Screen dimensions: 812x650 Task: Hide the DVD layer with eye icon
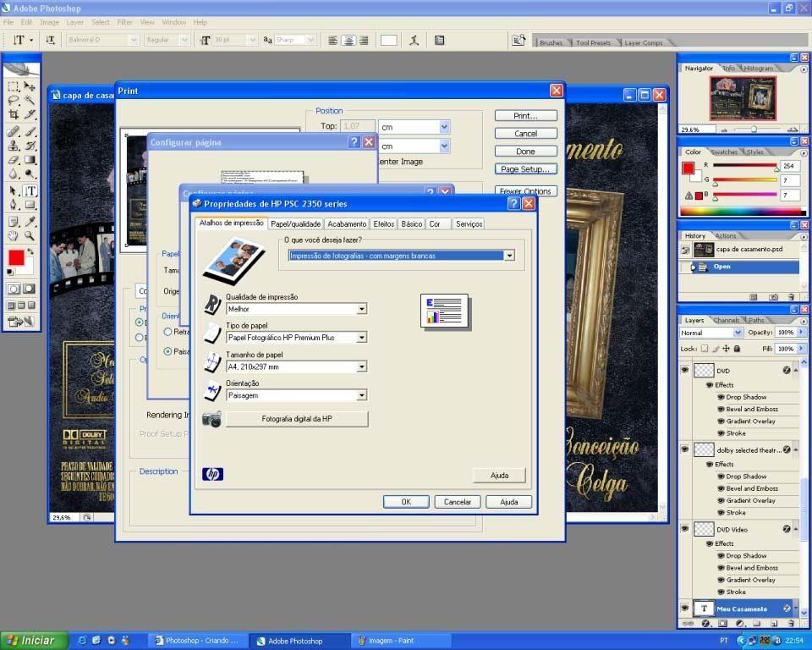[x=685, y=371]
